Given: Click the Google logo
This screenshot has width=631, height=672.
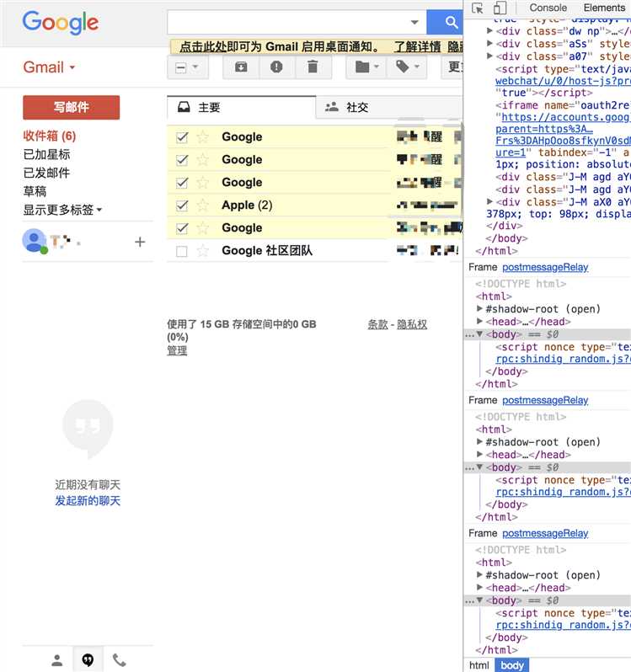Looking at the screenshot, I should (61, 22).
